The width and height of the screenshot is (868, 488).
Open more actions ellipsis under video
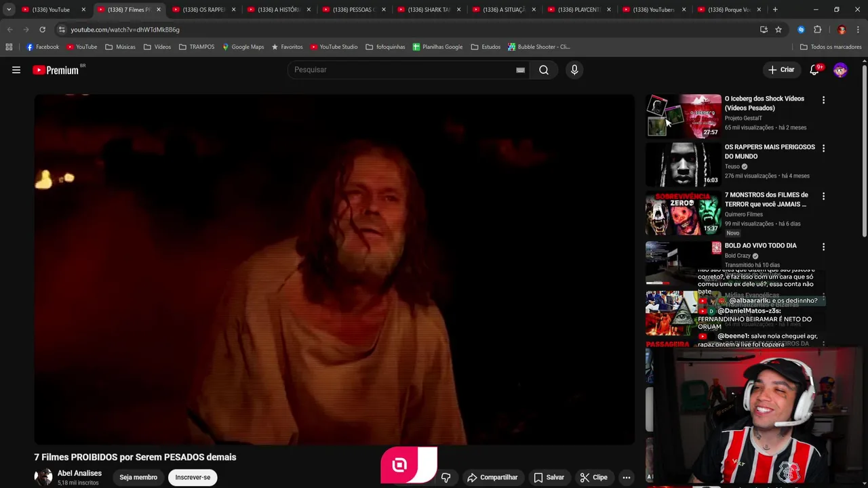(x=627, y=477)
